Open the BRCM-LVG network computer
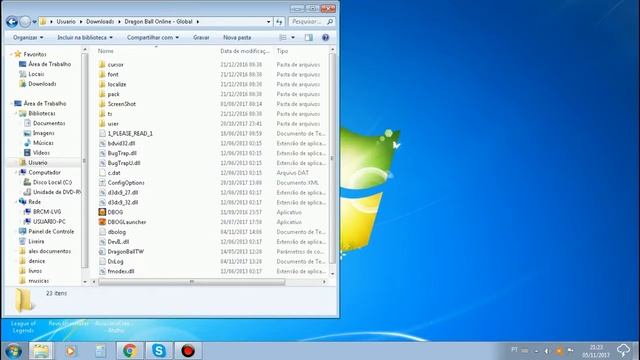 click(x=47, y=211)
